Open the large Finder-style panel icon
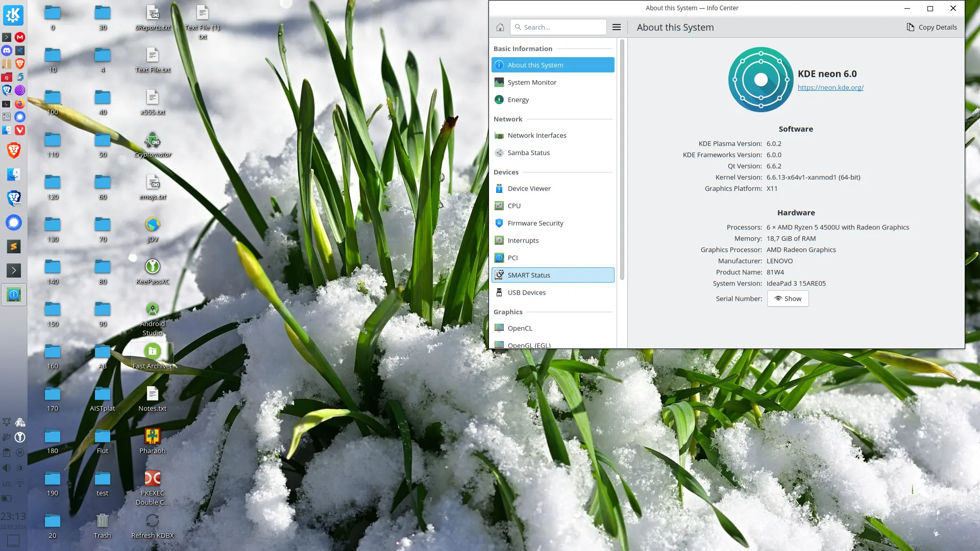The height and width of the screenshot is (551, 980). click(13, 174)
